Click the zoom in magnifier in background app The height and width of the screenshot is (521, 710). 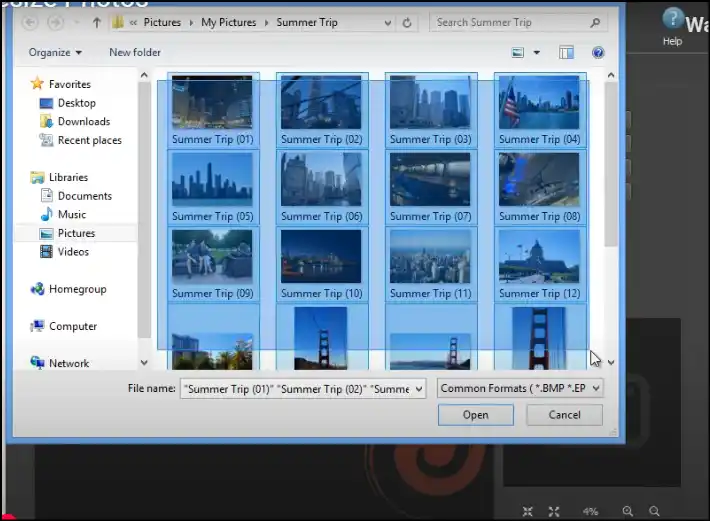(x=627, y=511)
